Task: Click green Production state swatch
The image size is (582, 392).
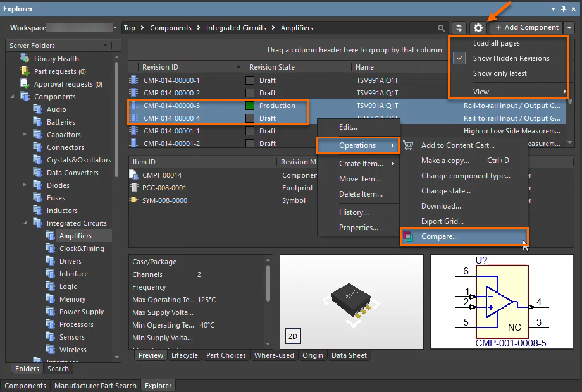Action: point(250,106)
